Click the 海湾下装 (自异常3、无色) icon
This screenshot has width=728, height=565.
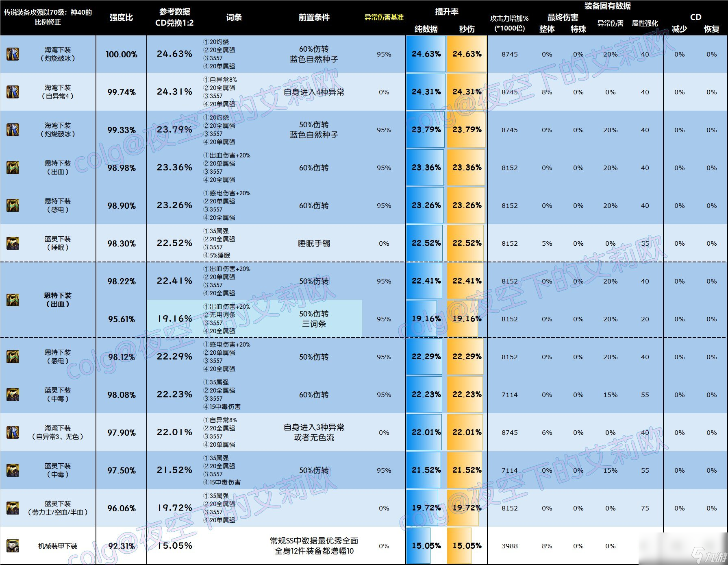[13, 432]
